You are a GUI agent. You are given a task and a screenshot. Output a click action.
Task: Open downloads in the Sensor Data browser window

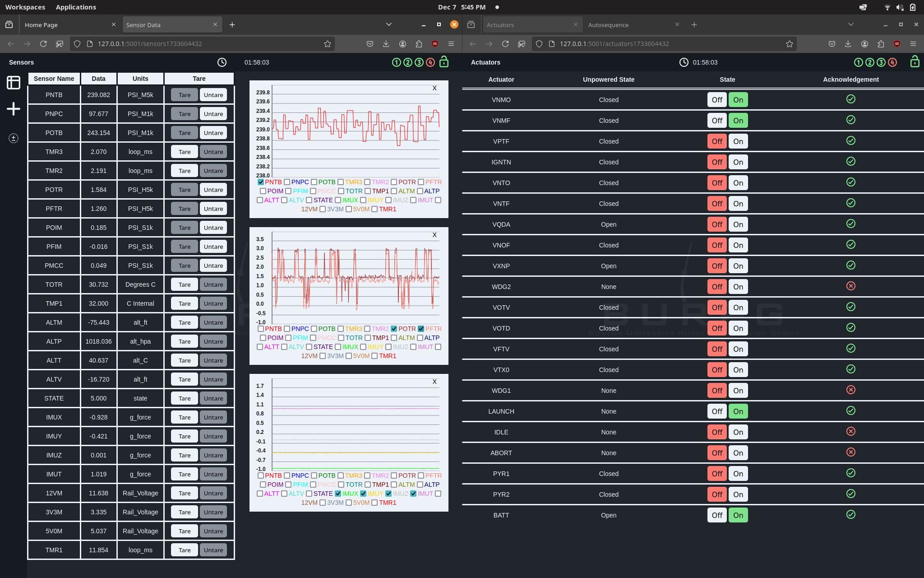coord(386,44)
